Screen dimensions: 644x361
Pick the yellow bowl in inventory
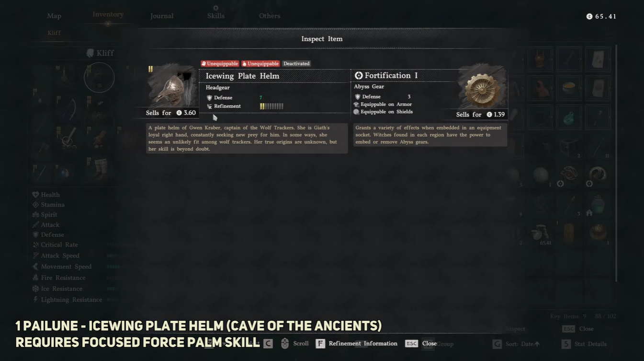[569, 88]
